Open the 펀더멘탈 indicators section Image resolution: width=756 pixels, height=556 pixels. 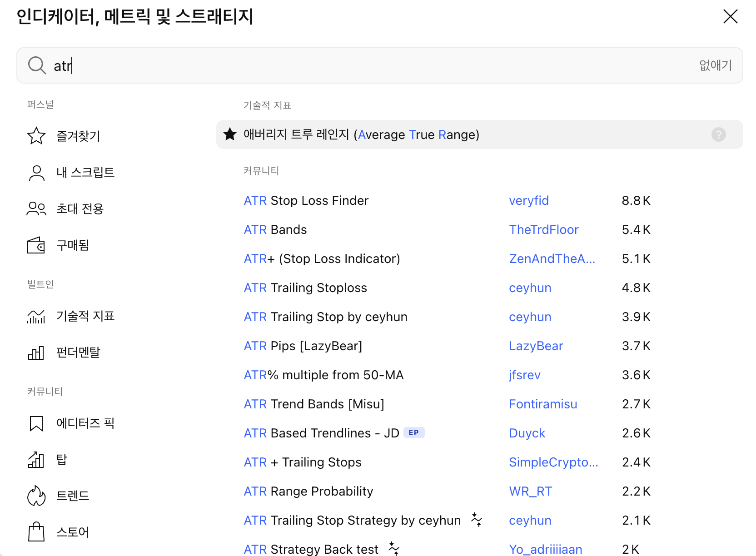[x=78, y=352]
